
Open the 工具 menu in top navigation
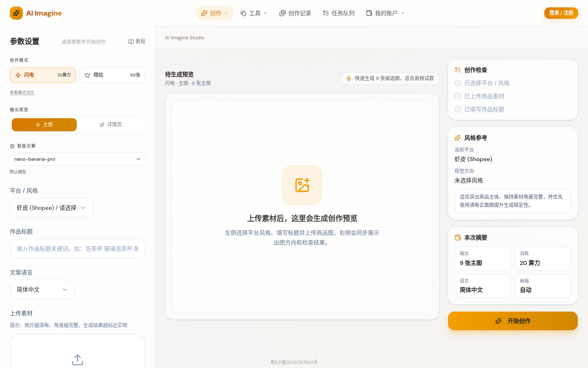pos(254,13)
